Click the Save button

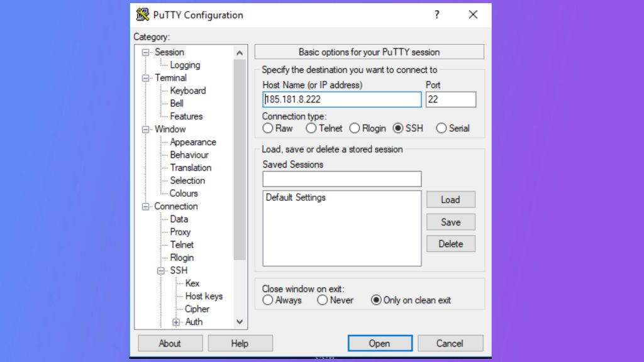[x=450, y=222]
